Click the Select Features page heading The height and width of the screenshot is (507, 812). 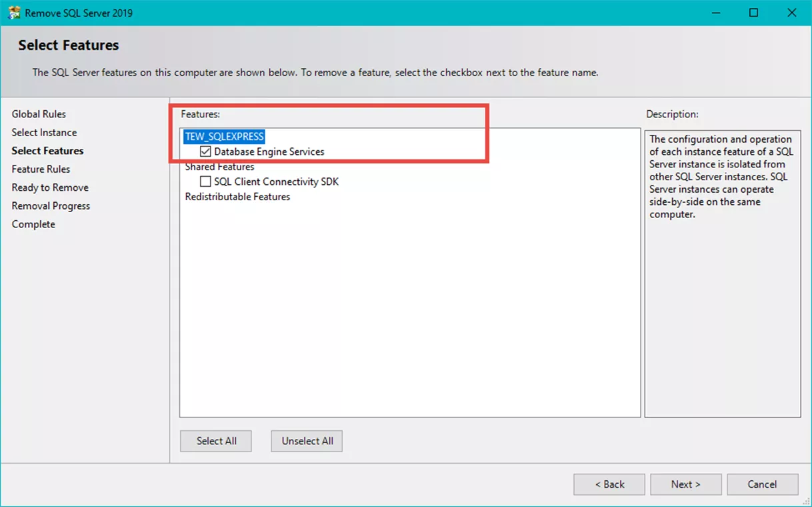click(69, 45)
